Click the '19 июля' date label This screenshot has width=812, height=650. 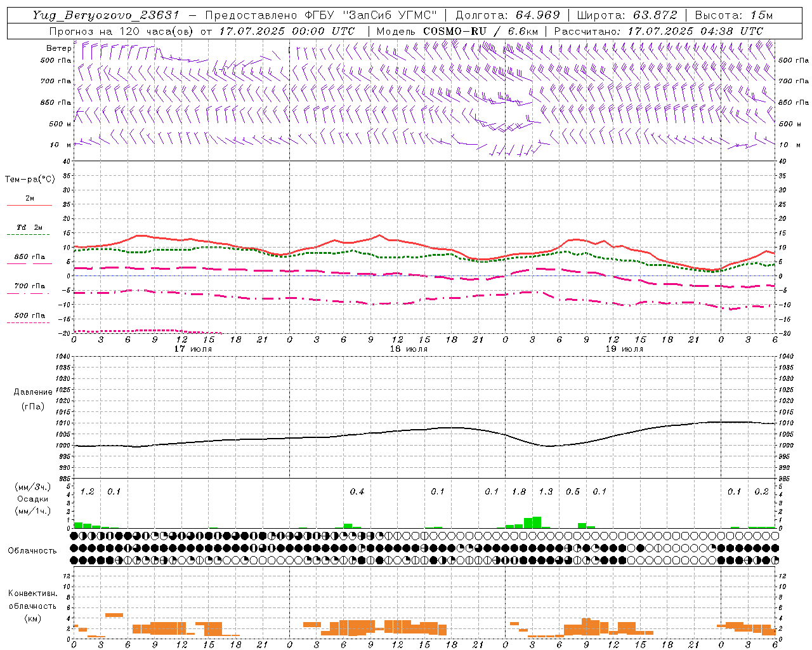coord(624,349)
